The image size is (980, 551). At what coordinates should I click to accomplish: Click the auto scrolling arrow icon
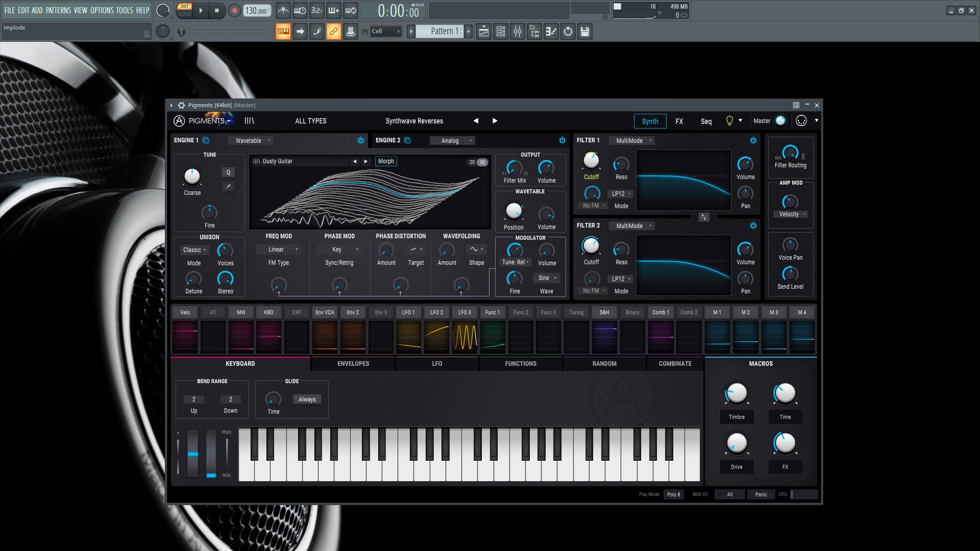tap(300, 32)
